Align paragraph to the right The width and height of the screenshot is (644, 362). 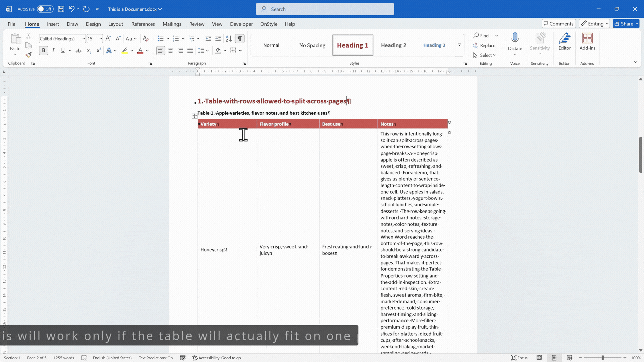point(180,51)
